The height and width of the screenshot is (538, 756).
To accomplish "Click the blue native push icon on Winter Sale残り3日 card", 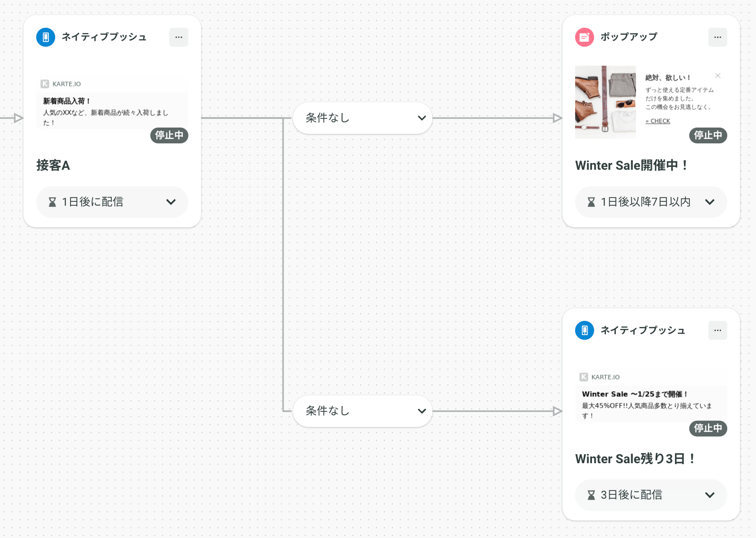I will pos(584,330).
